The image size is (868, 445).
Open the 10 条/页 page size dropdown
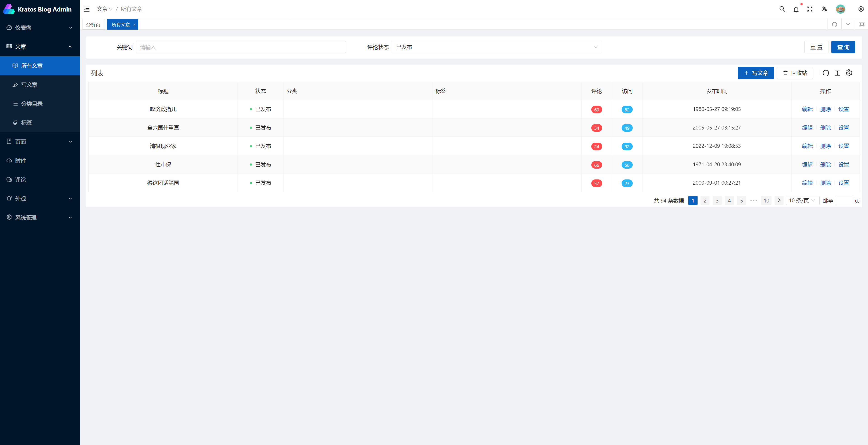pos(802,200)
